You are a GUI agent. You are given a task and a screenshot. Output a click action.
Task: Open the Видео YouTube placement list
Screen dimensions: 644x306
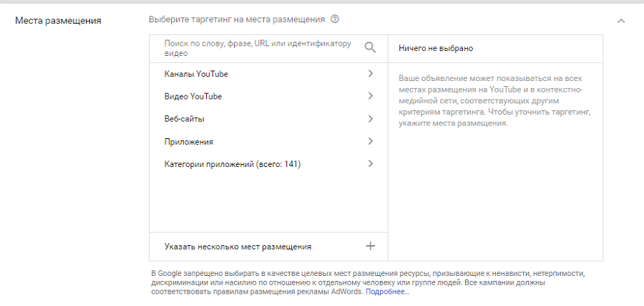[192, 97]
